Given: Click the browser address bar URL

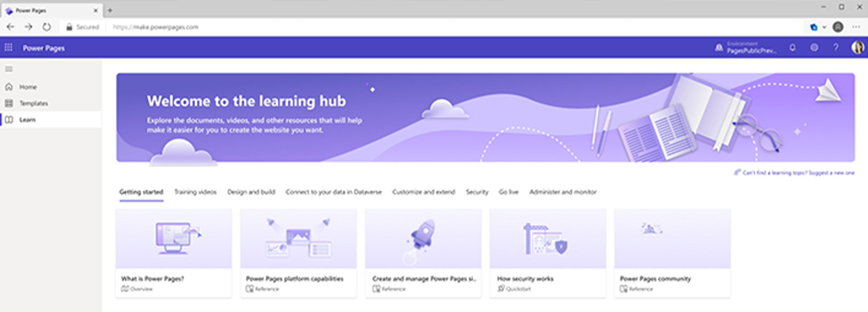Looking at the screenshot, I should coord(156,27).
